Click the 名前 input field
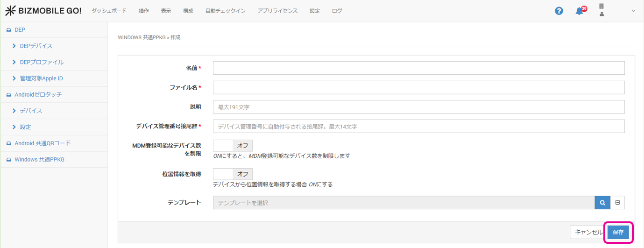 418,68
